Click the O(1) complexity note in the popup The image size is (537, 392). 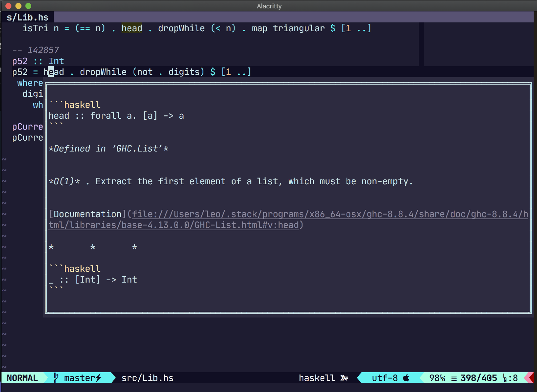coord(64,181)
